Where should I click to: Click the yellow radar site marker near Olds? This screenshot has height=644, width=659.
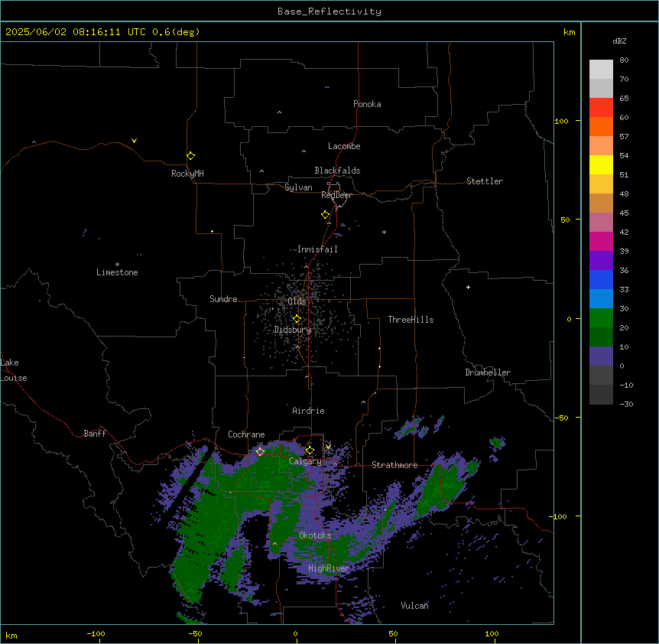[x=297, y=319]
